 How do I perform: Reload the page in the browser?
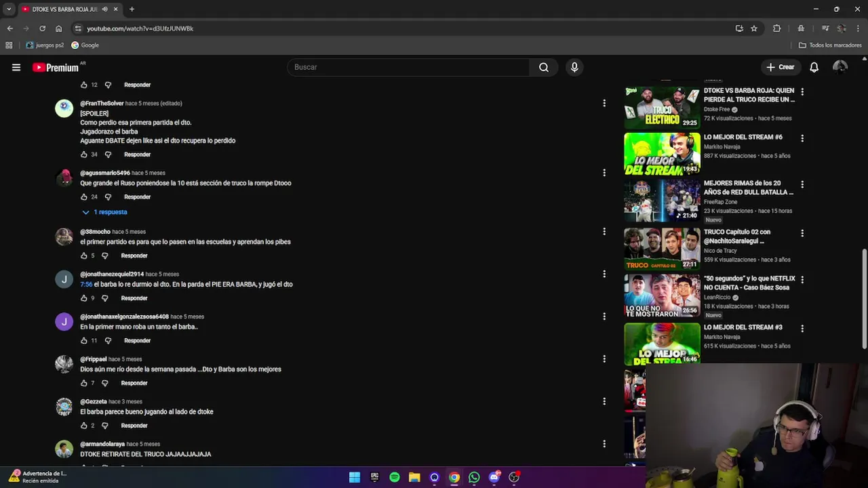(x=42, y=28)
